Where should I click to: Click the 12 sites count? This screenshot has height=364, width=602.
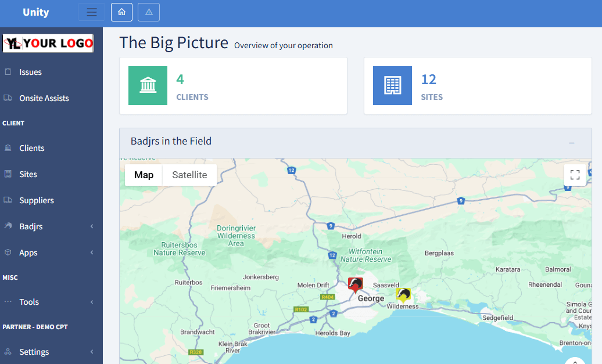point(429,80)
